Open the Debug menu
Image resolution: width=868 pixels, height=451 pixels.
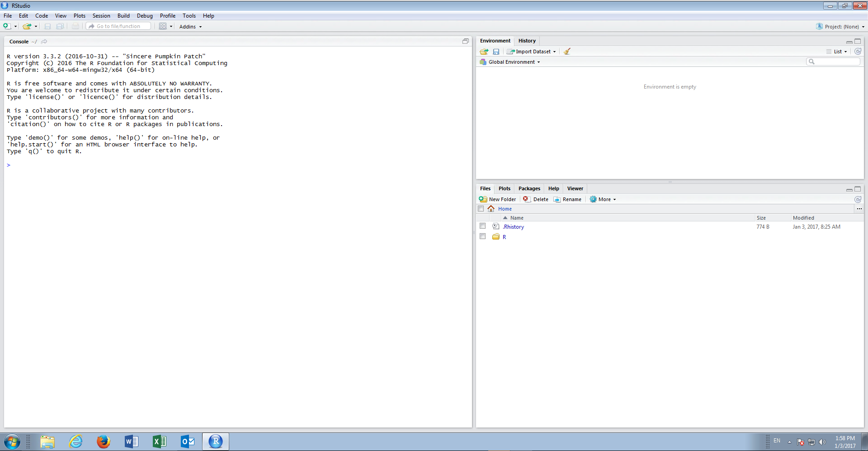pyautogui.click(x=145, y=16)
